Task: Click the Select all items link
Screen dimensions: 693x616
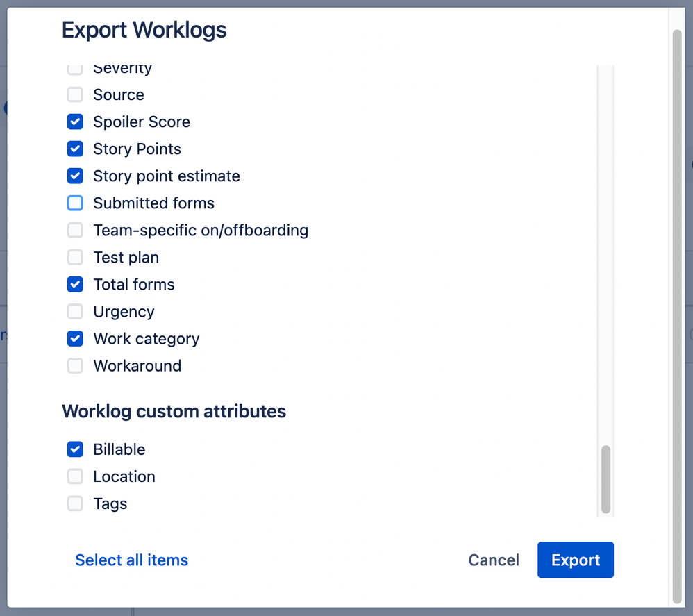Action: (131, 560)
